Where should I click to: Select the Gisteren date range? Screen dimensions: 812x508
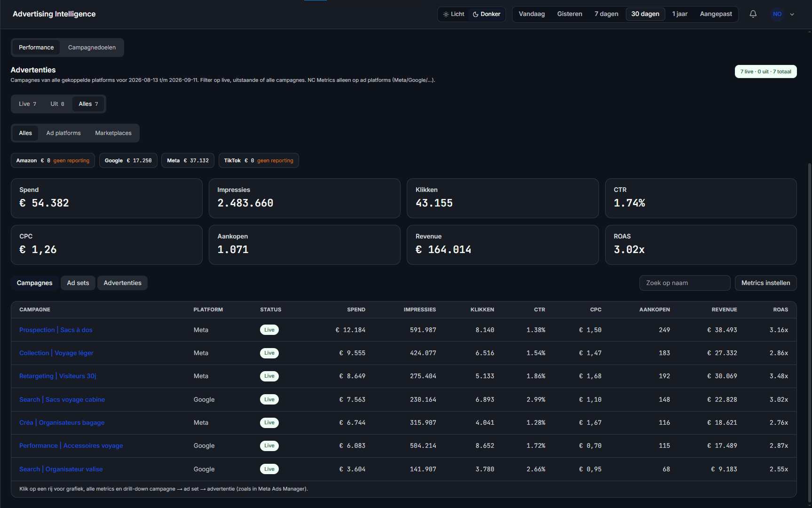point(569,14)
